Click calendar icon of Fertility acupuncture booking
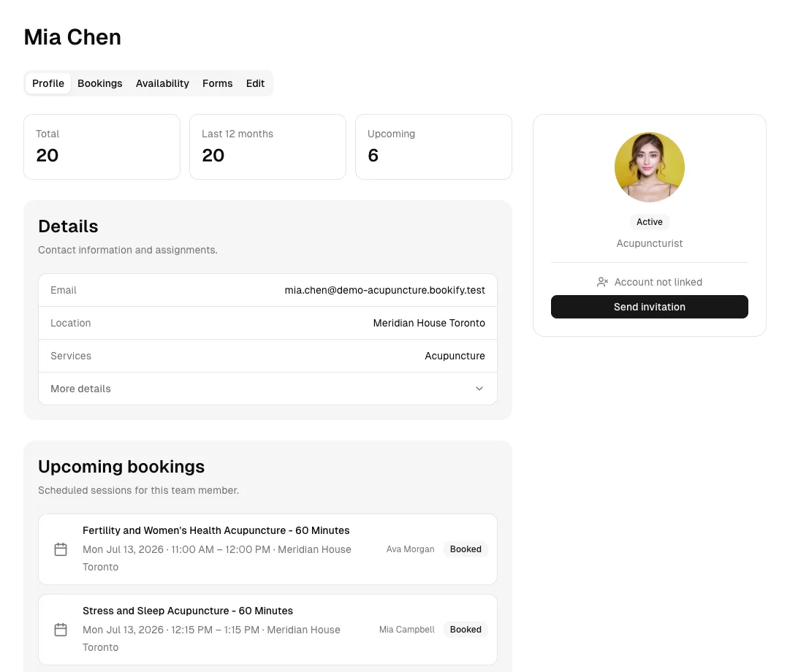 coord(61,549)
